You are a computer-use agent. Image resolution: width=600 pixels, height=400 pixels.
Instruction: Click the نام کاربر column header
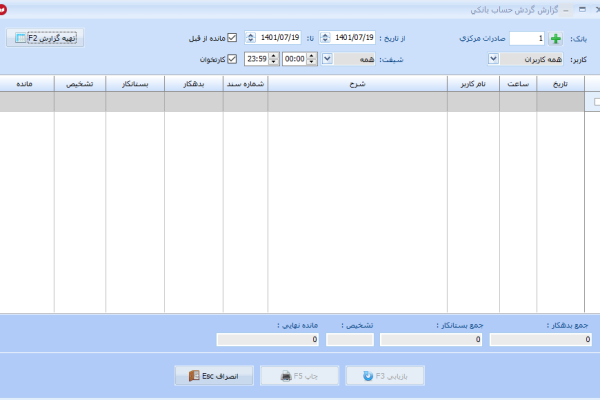[x=473, y=84]
